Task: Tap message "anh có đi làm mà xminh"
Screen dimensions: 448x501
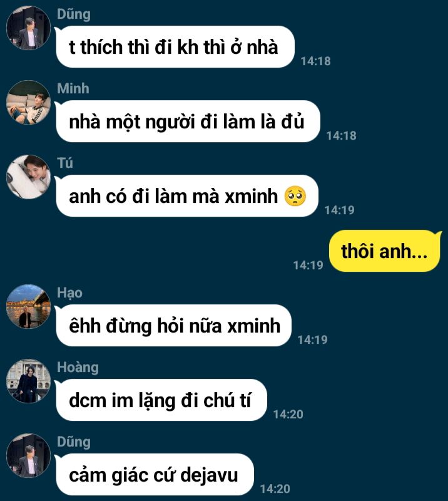Action: 187,195
